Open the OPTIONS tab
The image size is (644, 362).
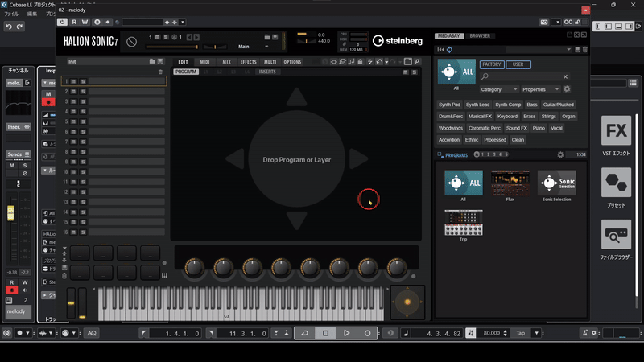click(x=292, y=62)
